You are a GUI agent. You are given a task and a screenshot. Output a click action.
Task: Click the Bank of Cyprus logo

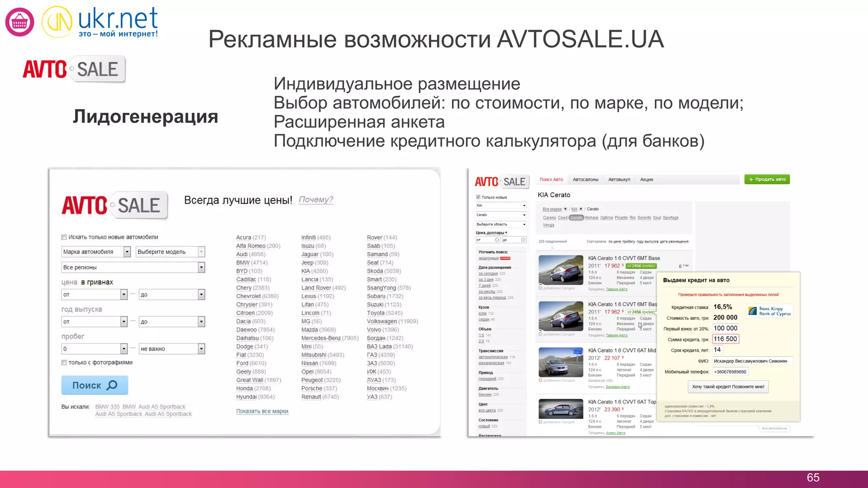click(770, 311)
